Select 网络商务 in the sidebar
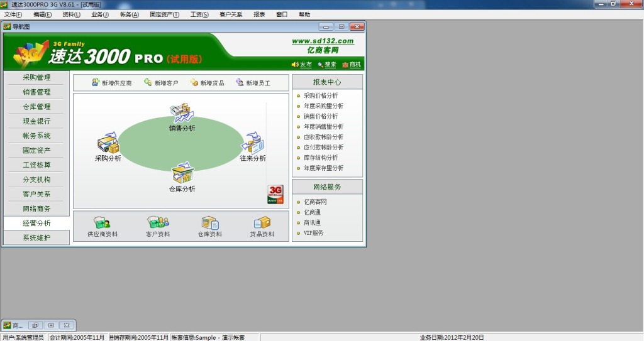644x341 pixels. (x=36, y=208)
